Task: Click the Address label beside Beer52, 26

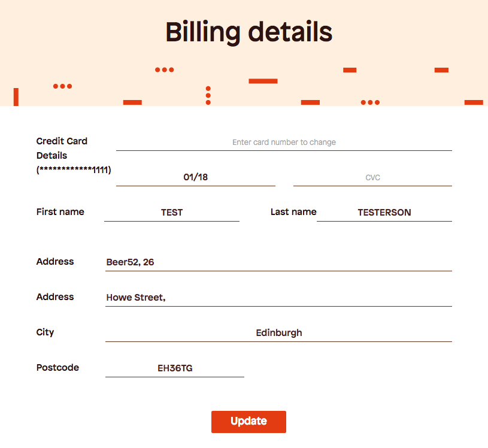Action: [x=55, y=262]
